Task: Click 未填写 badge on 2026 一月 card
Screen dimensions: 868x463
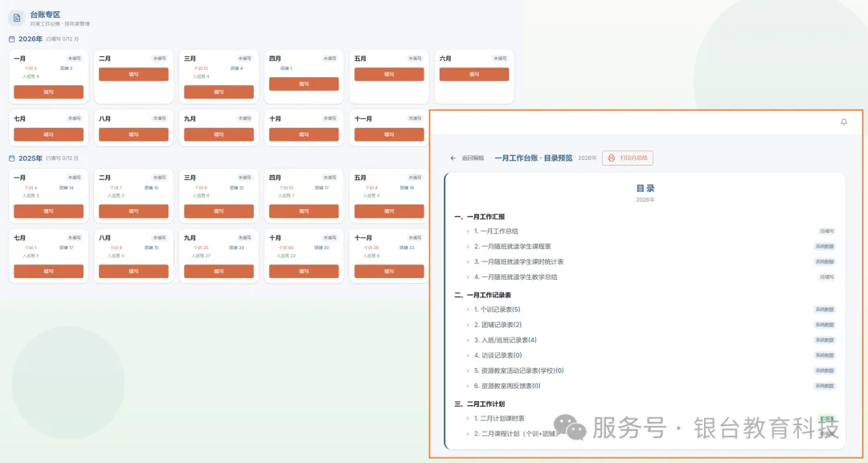Action: coord(74,58)
